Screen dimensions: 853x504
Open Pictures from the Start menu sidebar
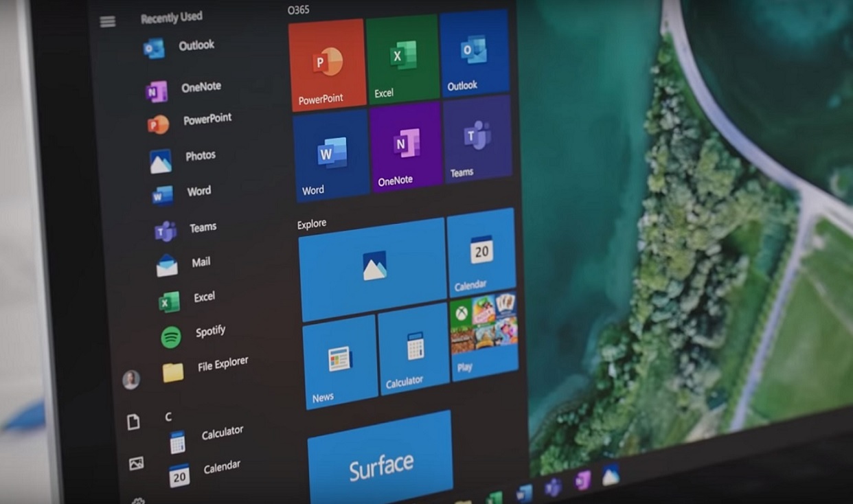[x=136, y=463]
